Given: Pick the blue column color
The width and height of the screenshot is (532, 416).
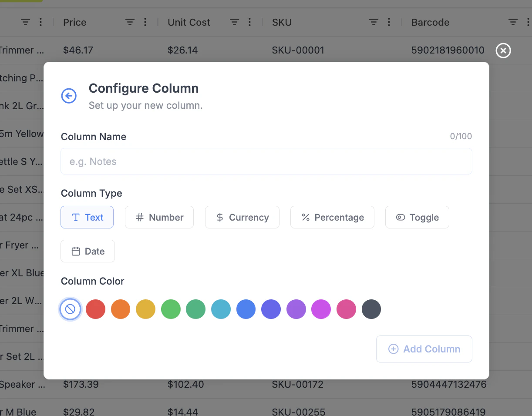Looking at the screenshot, I should point(246,309).
